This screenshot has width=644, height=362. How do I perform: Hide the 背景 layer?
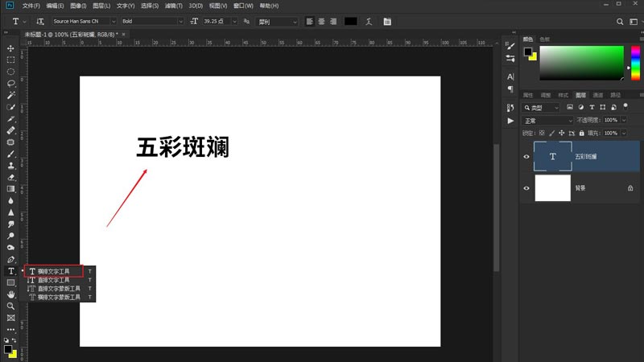[x=526, y=188]
